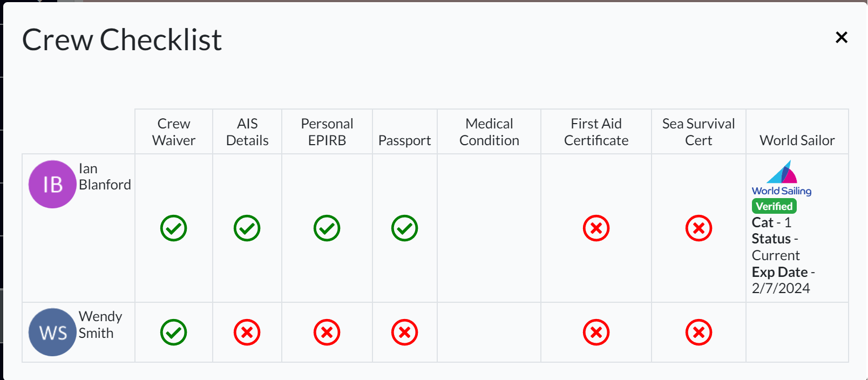The width and height of the screenshot is (868, 380).
Task: Click Ian Blanford's Sea Survival Cert red cross
Action: 699,228
